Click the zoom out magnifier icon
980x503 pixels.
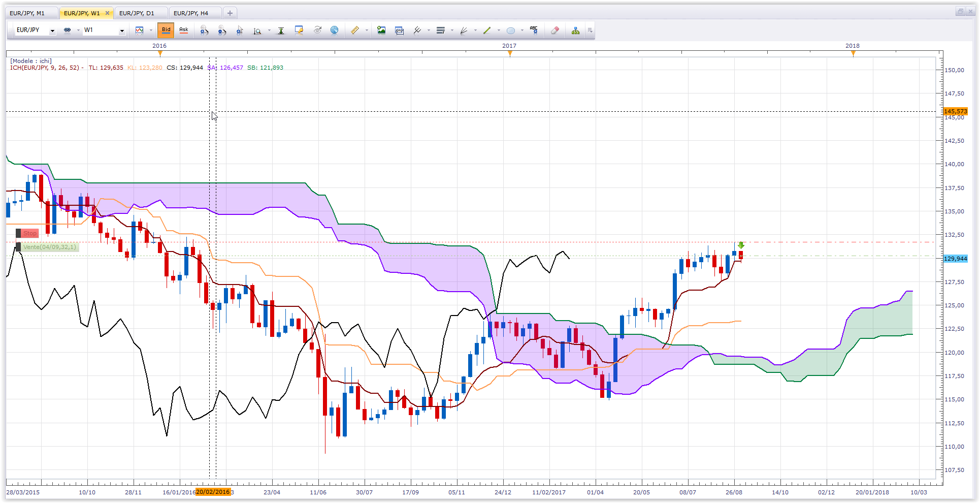(x=222, y=30)
